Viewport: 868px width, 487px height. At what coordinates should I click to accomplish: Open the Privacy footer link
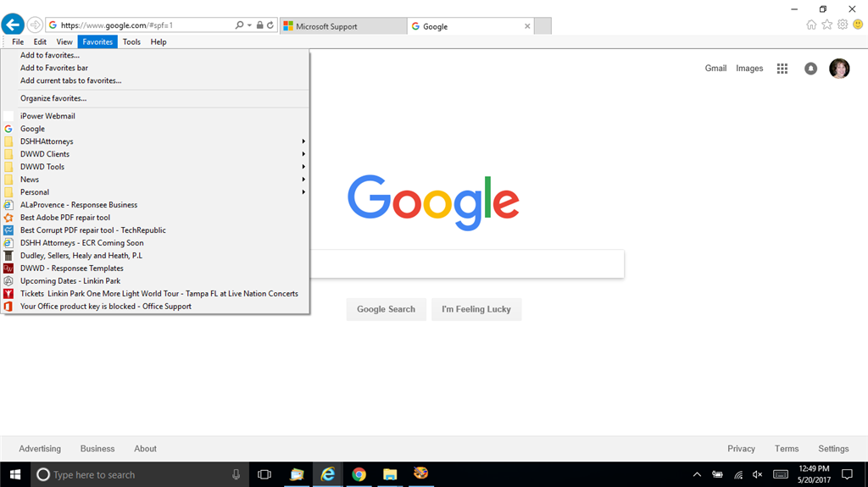pyautogui.click(x=741, y=449)
